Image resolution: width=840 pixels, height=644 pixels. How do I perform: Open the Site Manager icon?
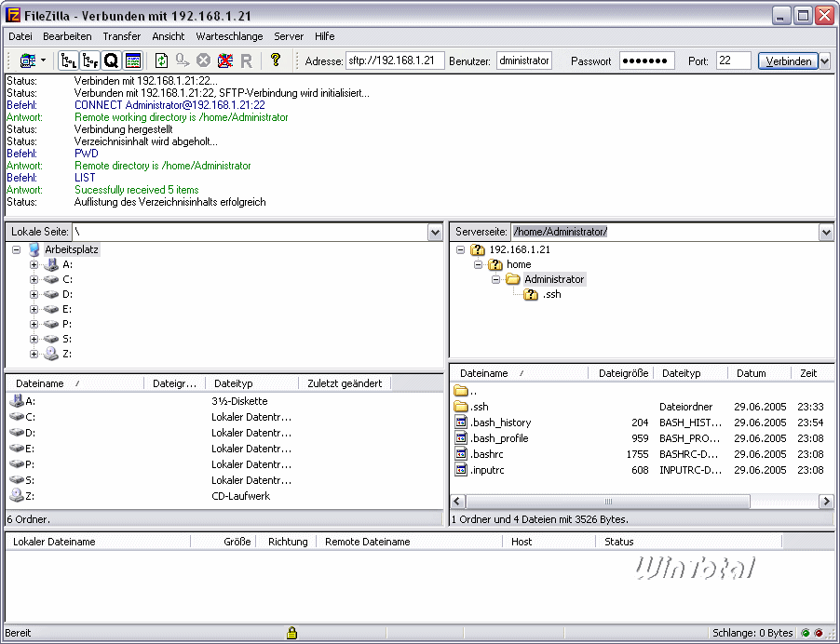coord(27,60)
